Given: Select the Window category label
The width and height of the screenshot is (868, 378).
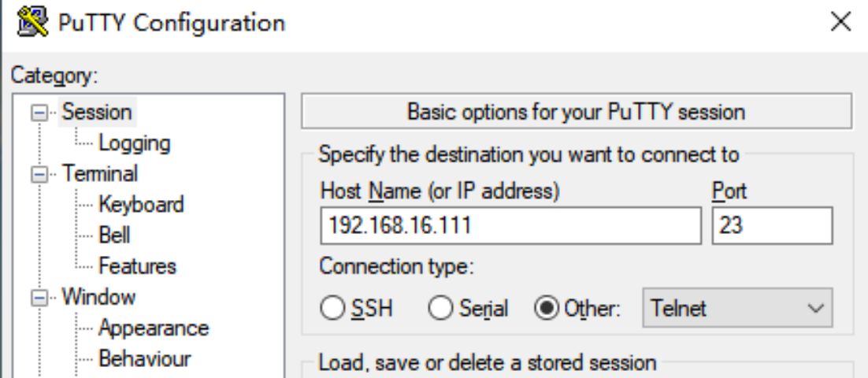Looking at the screenshot, I should click(98, 297).
